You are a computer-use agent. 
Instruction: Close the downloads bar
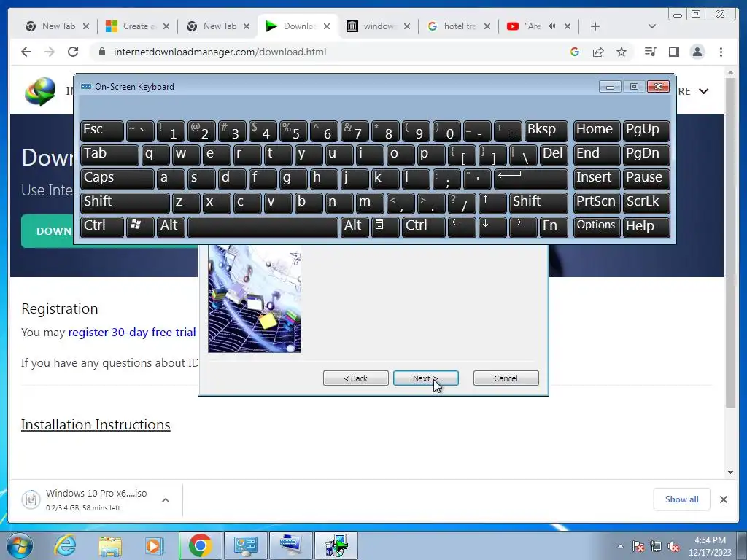pyautogui.click(x=723, y=499)
